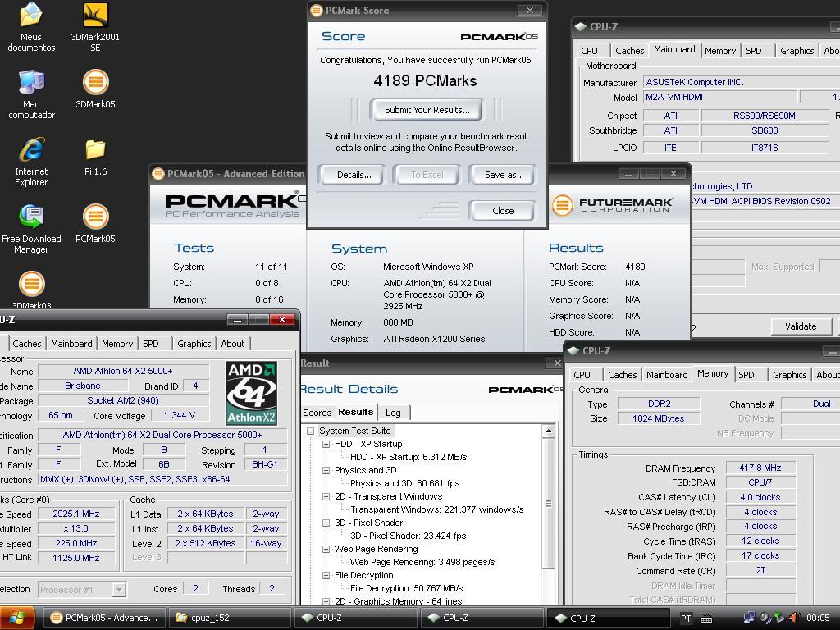Viewport: 840px width, 630px height.
Task: Open Log tab in Result Details
Action: [393, 413]
